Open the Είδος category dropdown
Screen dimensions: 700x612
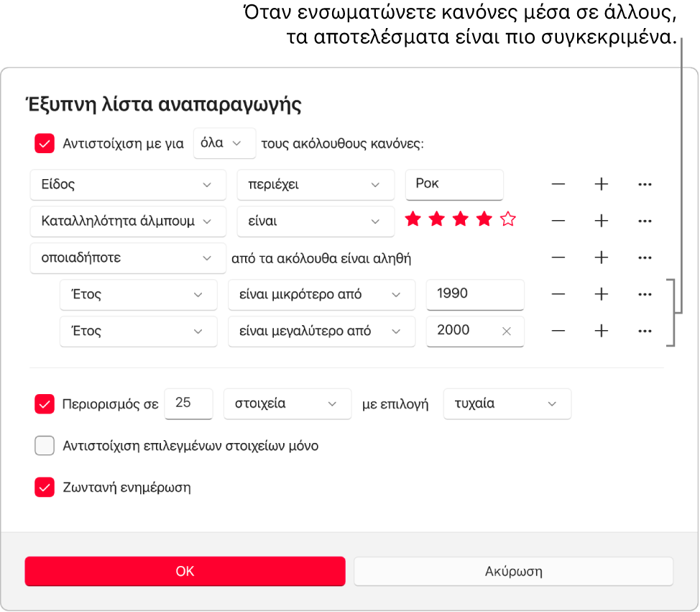tap(127, 184)
